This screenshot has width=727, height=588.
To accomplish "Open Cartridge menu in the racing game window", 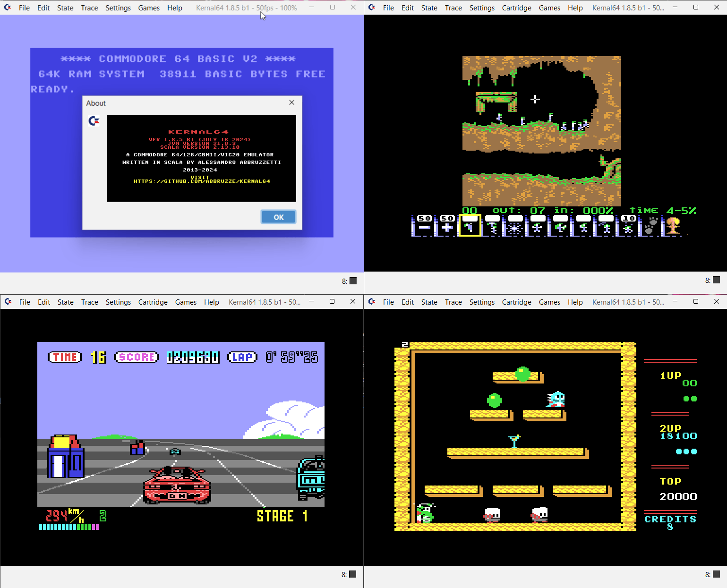I will tap(153, 302).
